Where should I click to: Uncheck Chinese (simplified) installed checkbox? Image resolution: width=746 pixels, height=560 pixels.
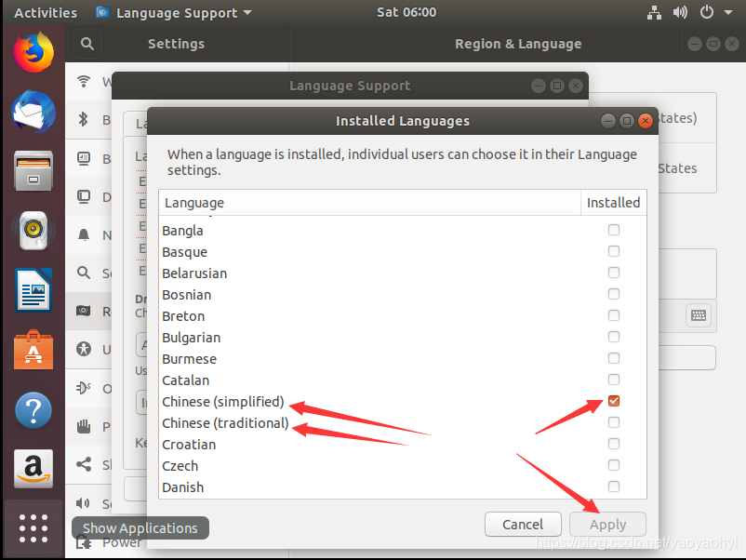[614, 401]
